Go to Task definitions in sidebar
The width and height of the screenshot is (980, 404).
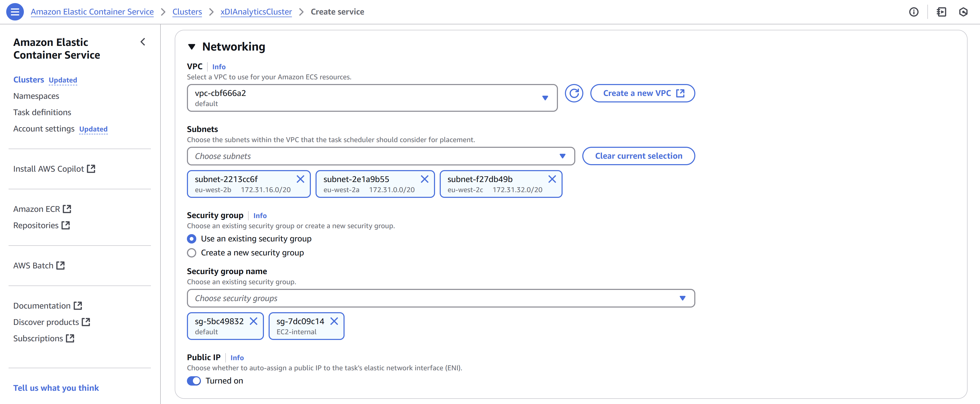tap(42, 113)
